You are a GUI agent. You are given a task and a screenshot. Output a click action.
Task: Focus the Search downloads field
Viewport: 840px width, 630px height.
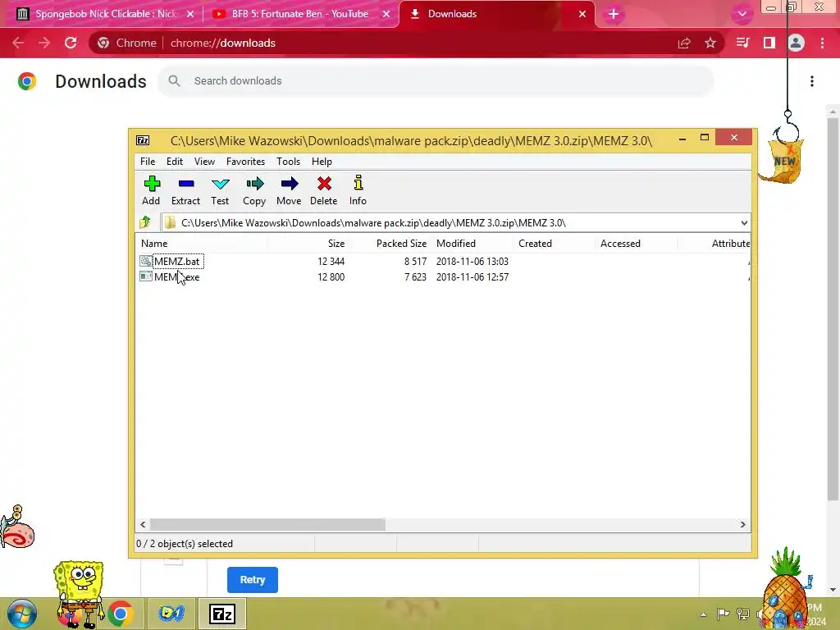coord(436,81)
